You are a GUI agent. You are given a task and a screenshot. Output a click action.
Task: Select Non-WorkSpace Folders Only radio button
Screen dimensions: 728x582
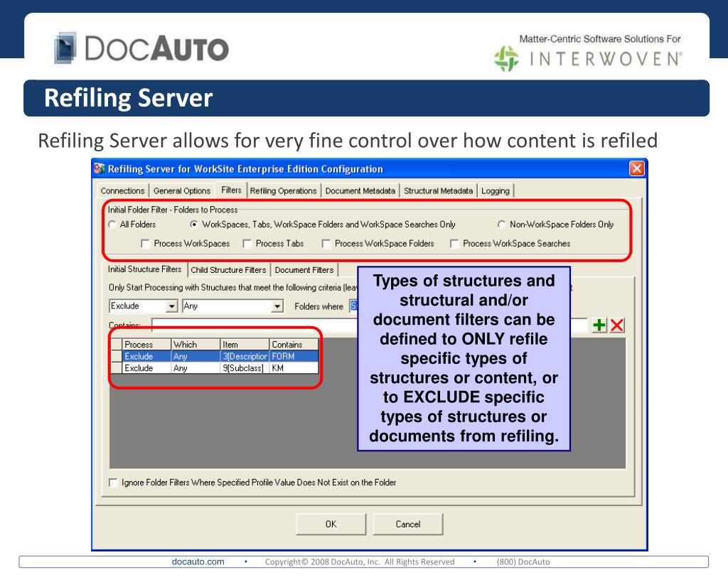501,225
